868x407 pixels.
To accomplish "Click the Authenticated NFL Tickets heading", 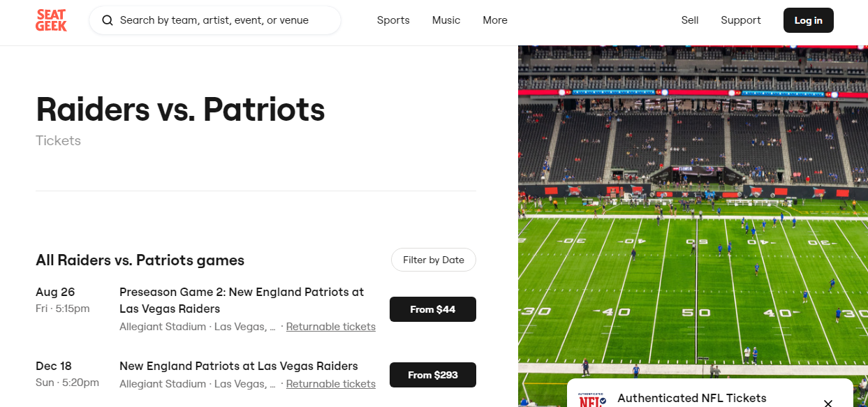I will [692, 398].
